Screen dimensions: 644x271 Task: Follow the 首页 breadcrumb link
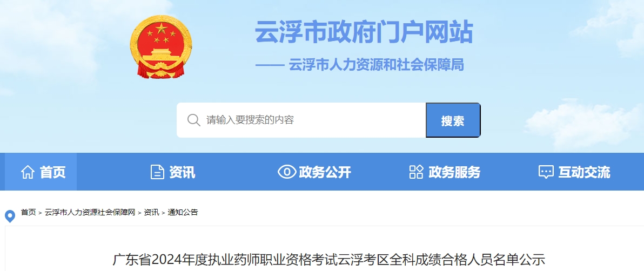(x=28, y=212)
